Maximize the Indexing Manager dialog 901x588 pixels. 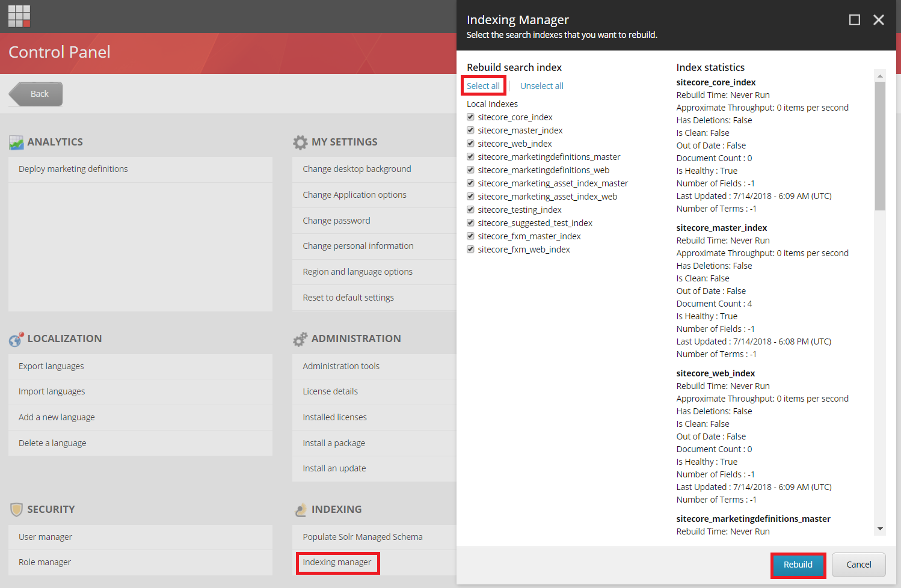point(854,20)
